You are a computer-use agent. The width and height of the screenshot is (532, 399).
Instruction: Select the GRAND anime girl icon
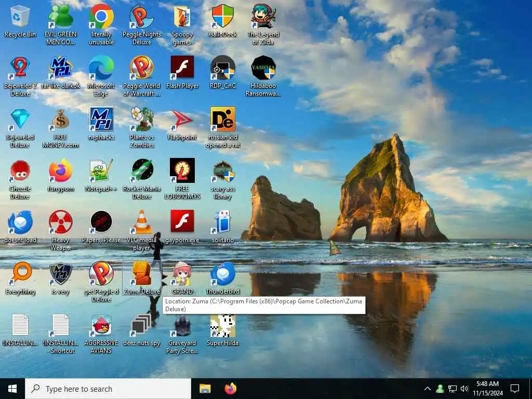tap(182, 278)
